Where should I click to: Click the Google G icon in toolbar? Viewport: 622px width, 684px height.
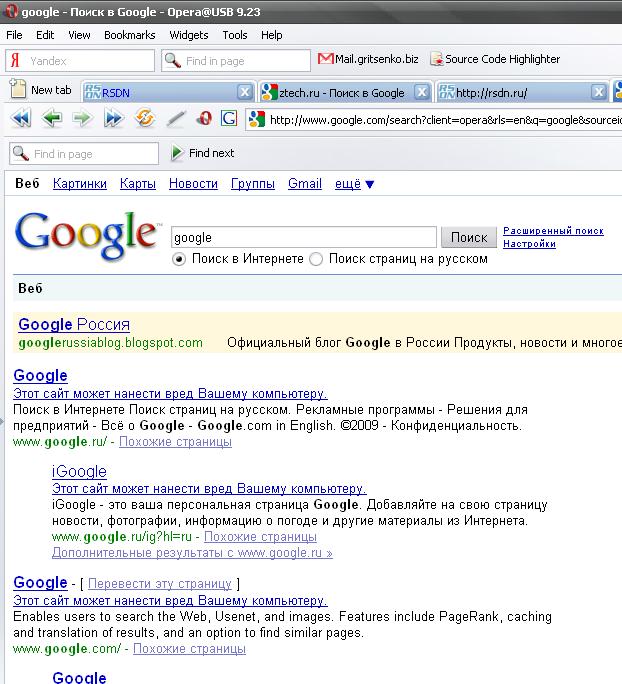point(229,119)
